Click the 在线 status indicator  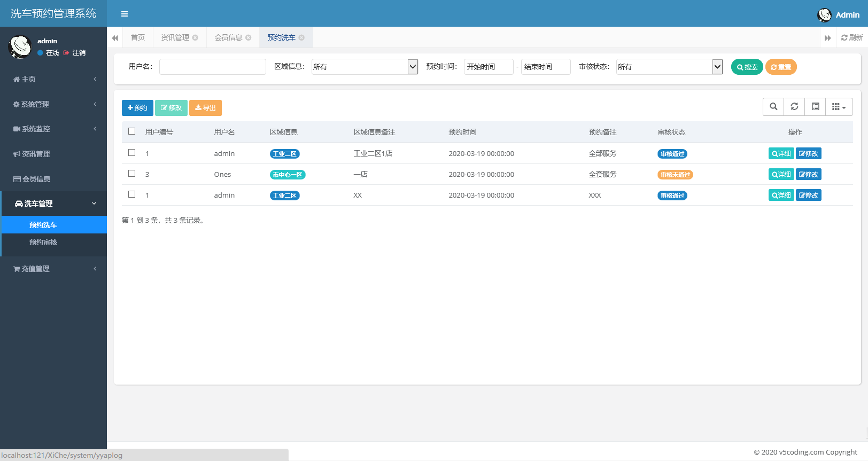pos(48,53)
